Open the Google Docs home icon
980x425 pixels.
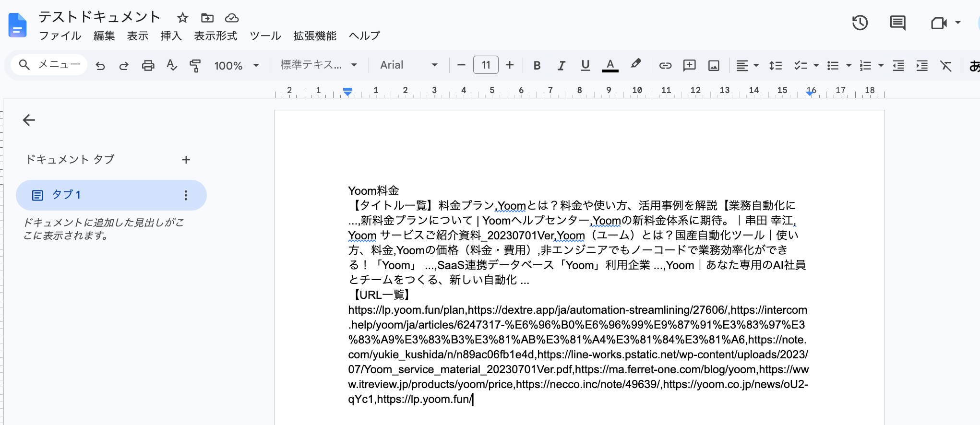tap(17, 25)
